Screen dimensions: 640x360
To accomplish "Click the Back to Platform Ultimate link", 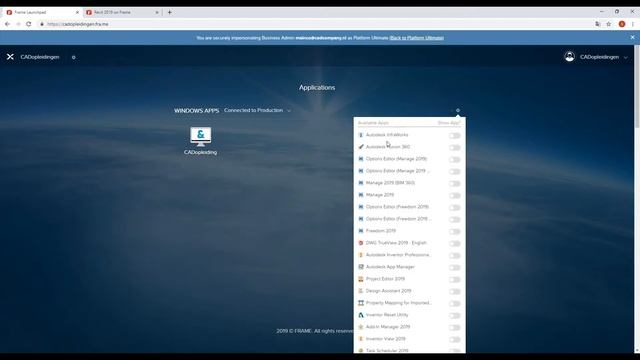I will point(416,38).
